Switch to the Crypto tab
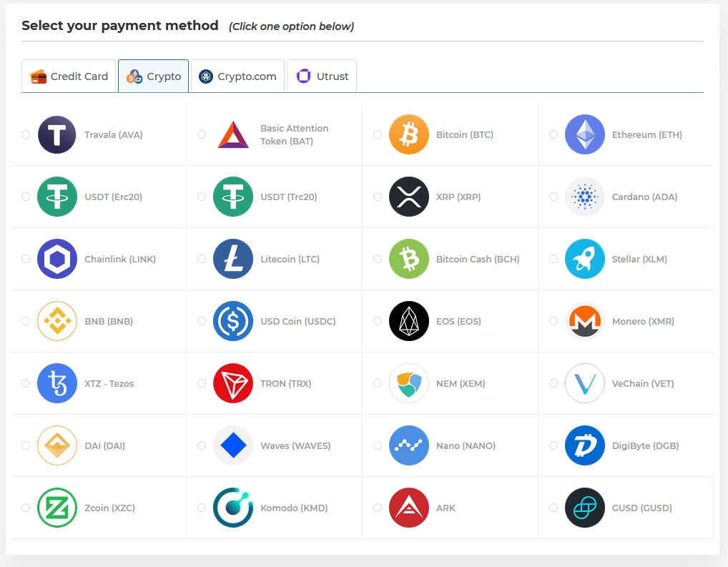The image size is (728, 567). (154, 77)
